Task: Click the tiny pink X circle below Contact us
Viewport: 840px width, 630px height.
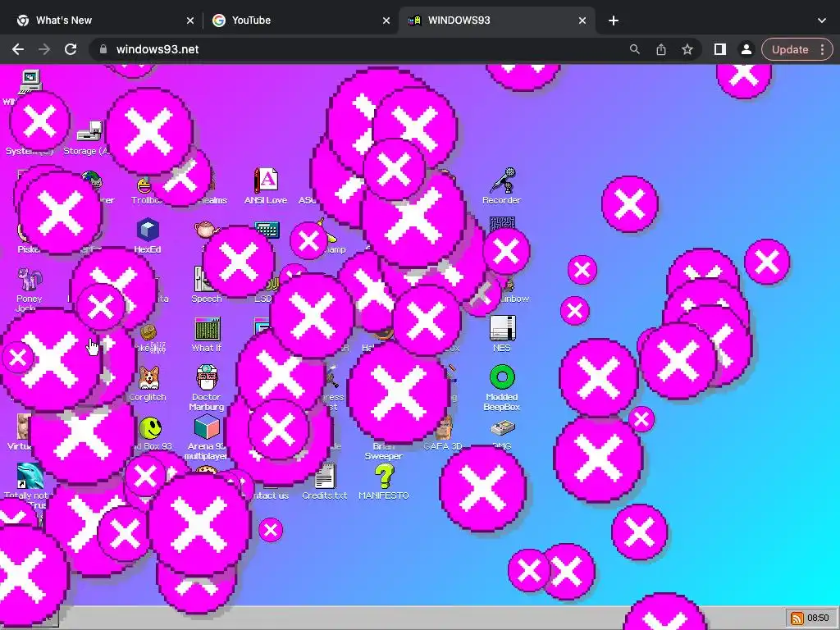Action: pyautogui.click(x=271, y=530)
